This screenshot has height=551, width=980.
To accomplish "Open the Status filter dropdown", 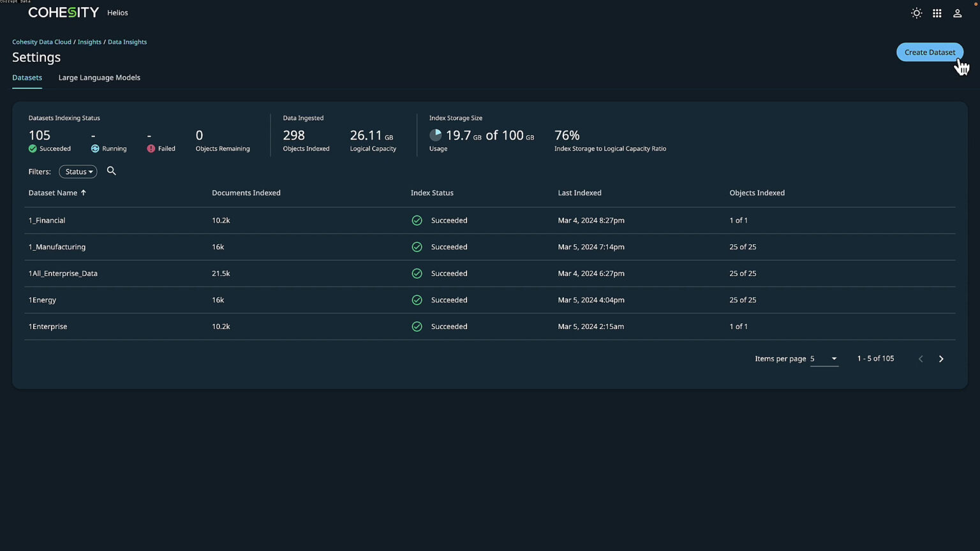I will 77,171.
